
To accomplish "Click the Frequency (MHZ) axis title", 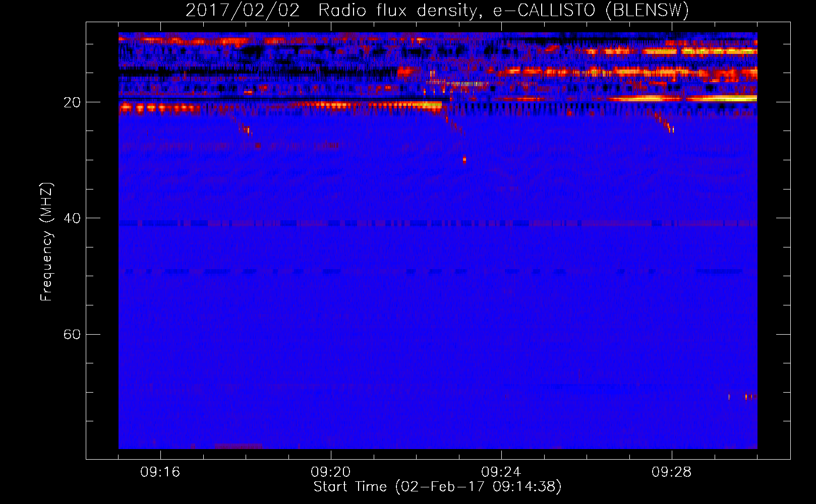I will tap(46, 242).
